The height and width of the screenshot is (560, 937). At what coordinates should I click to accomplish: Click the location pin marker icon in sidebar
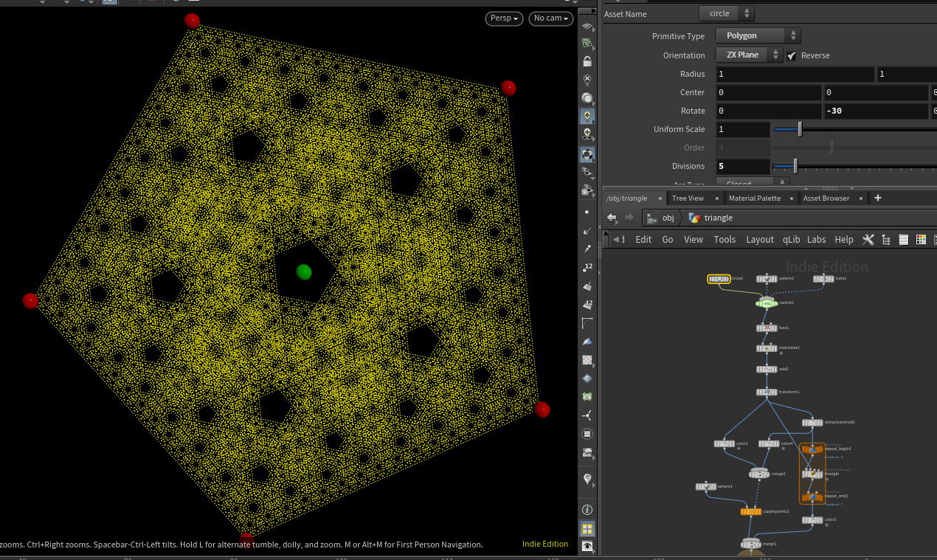[x=587, y=480]
